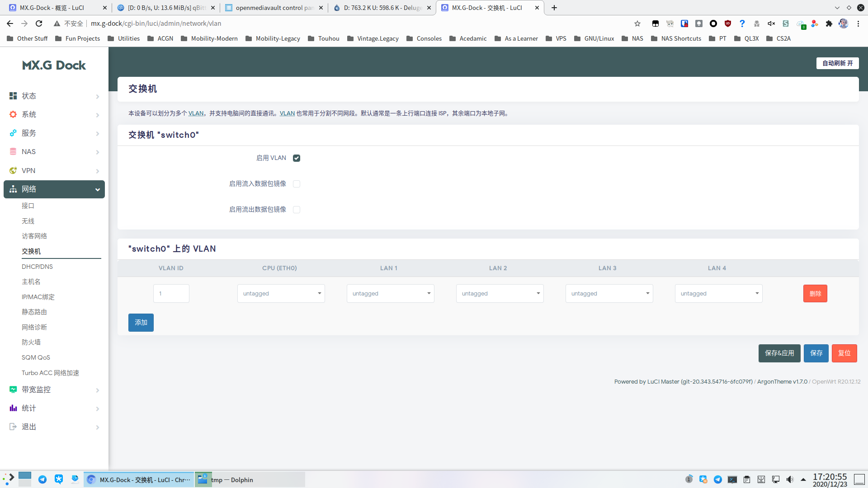Image resolution: width=868 pixels, height=488 pixels.
Task: Open the uBlock Origin shield extension icon
Action: pyautogui.click(x=727, y=23)
